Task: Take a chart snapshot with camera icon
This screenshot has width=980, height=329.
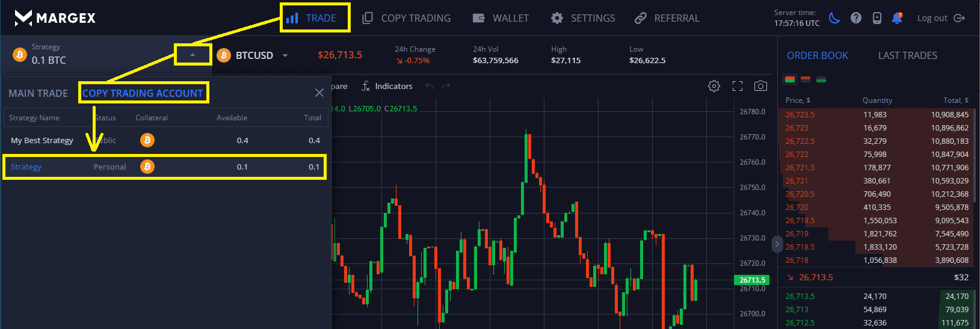Action: [760, 86]
